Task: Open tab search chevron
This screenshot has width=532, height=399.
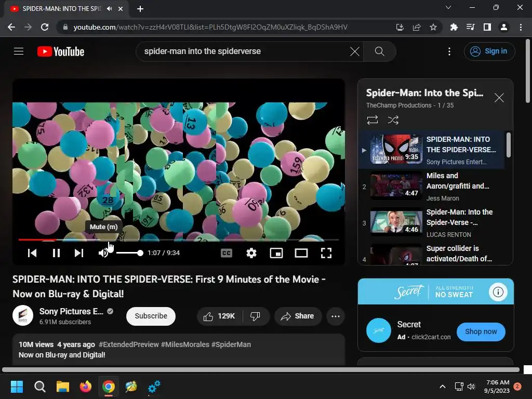Action: [x=448, y=7]
